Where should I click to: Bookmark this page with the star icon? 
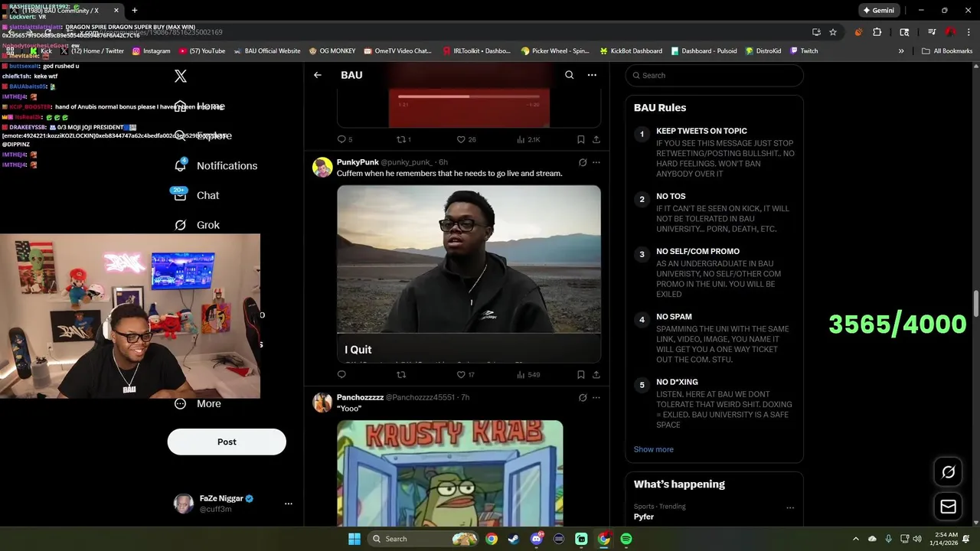tap(833, 32)
